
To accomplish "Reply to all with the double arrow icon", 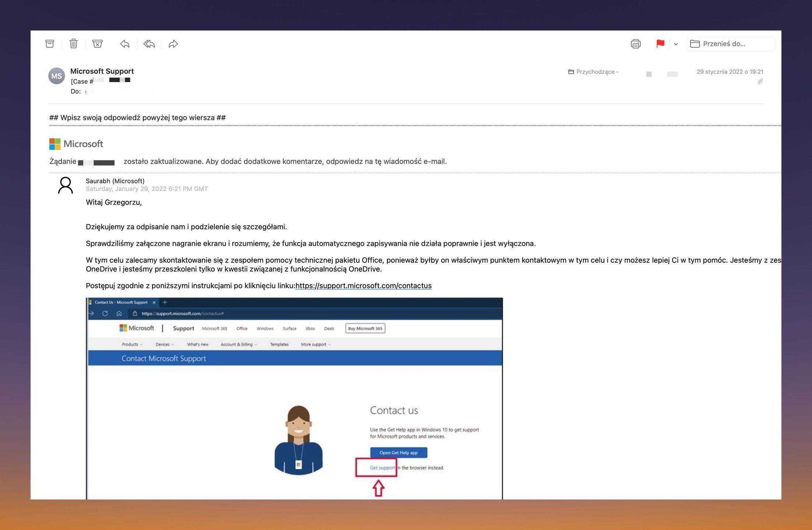I will coord(149,44).
